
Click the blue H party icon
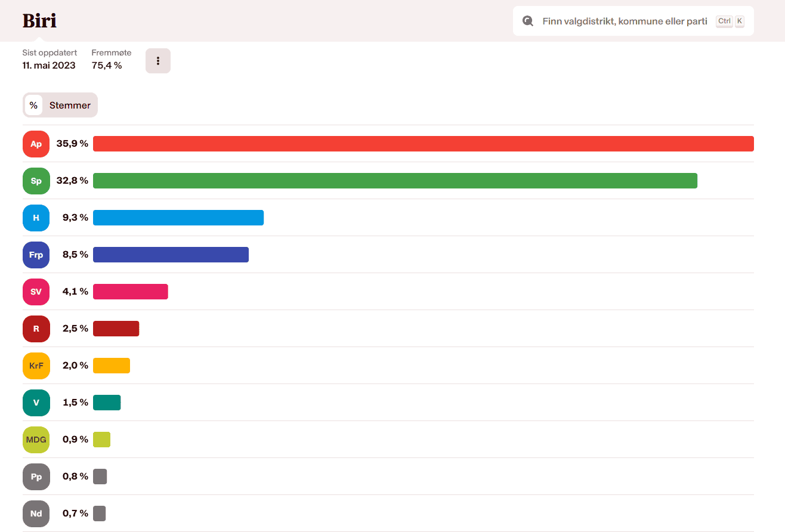pyautogui.click(x=36, y=218)
